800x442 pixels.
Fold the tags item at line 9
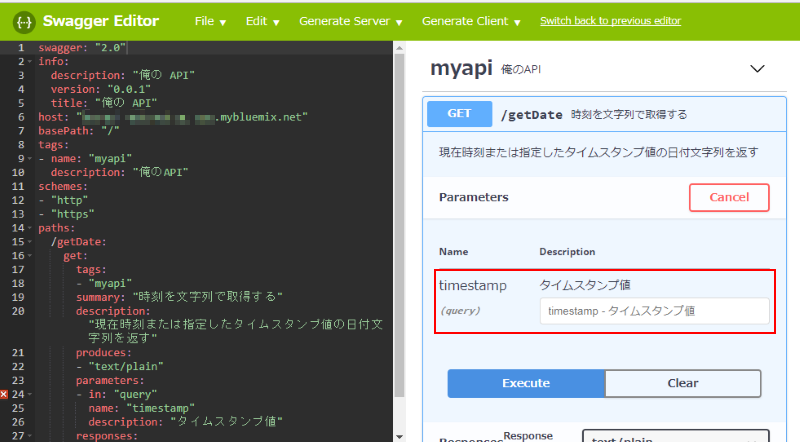click(x=30, y=159)
